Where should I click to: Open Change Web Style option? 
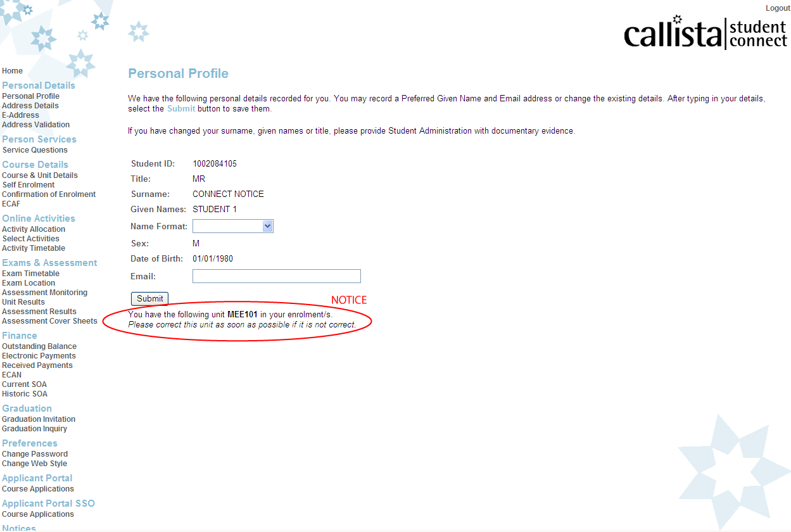[35, 464]
